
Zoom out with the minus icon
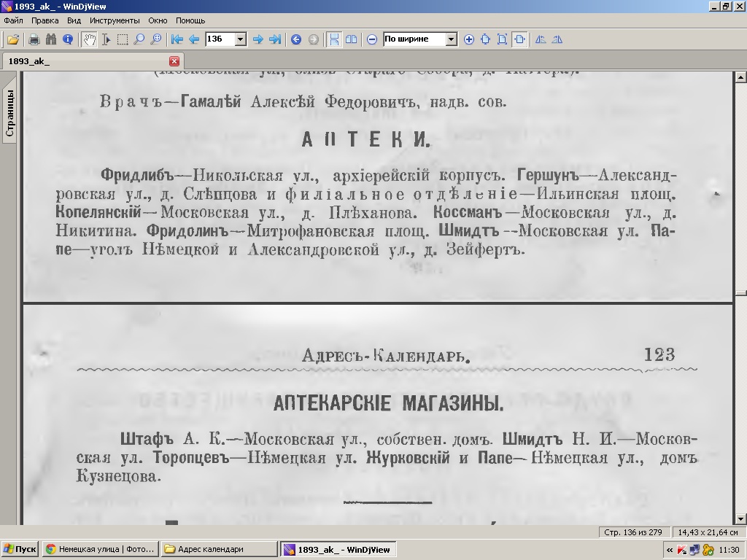tap(372, 39)
